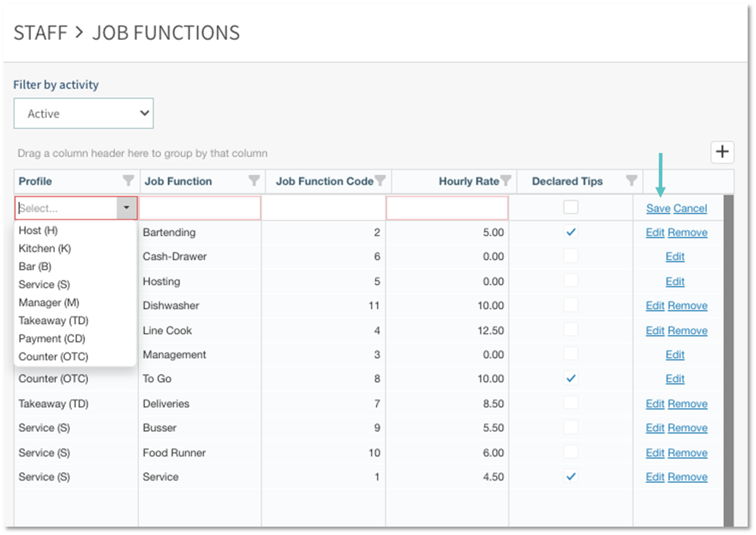Remove the Bartending job function

pyautogui.click(x=687, y=233)
